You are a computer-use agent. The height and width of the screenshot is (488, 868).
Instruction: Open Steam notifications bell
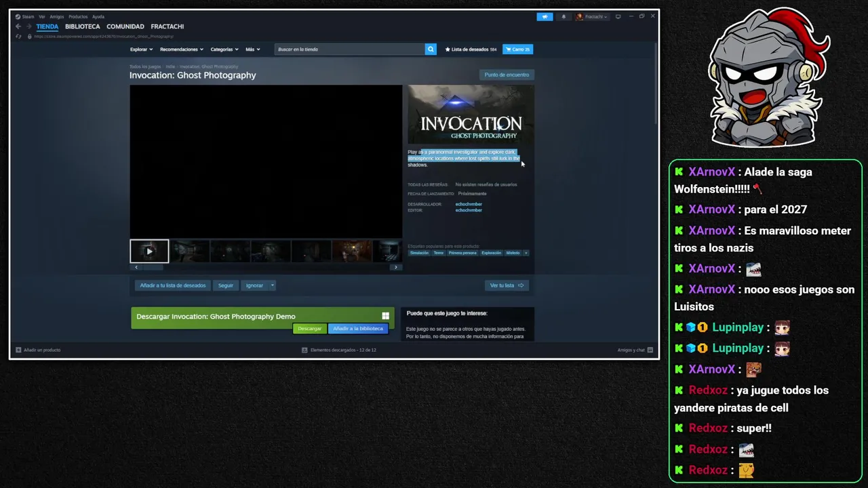[x=564, y=16]
